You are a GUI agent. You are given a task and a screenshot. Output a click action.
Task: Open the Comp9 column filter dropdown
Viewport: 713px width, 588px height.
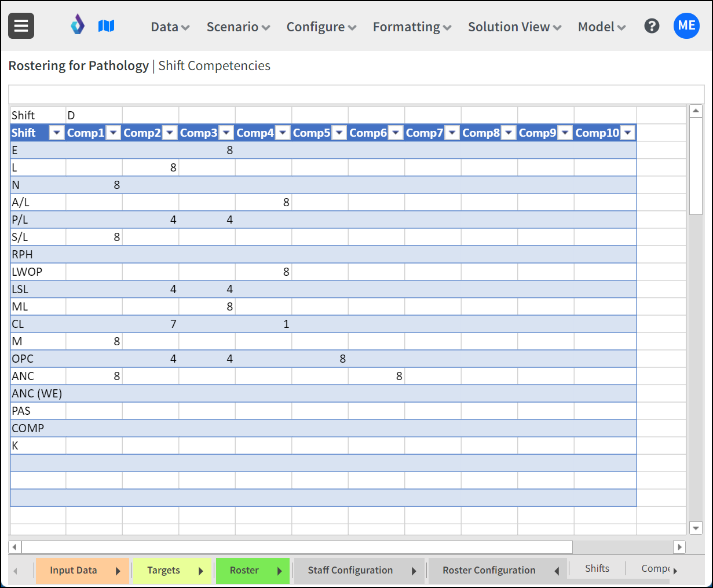(x=565, y=133)
